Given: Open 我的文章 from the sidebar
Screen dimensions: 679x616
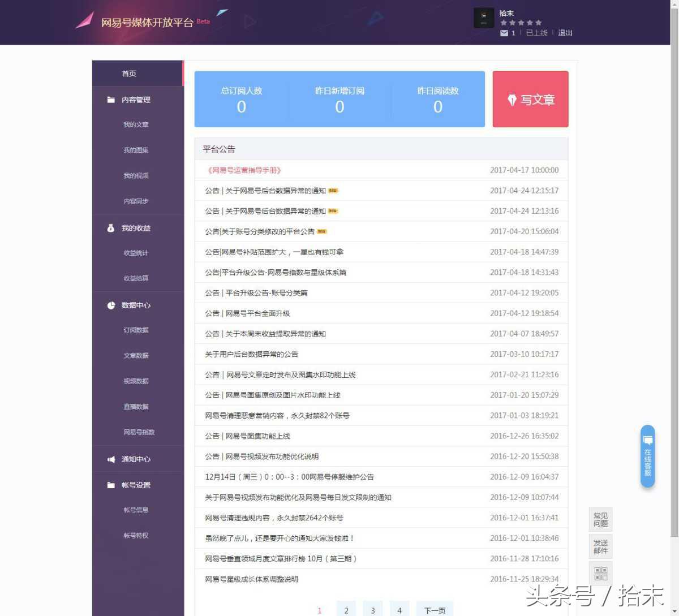Looking at the screenshot, I should (x=135, y=124).
